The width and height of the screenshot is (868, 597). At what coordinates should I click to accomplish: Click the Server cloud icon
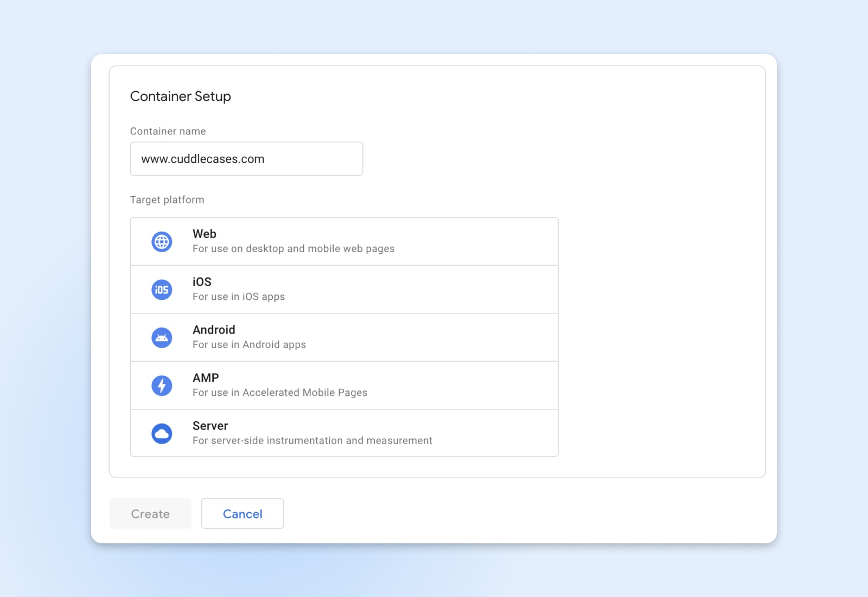[x=161, y=433]
